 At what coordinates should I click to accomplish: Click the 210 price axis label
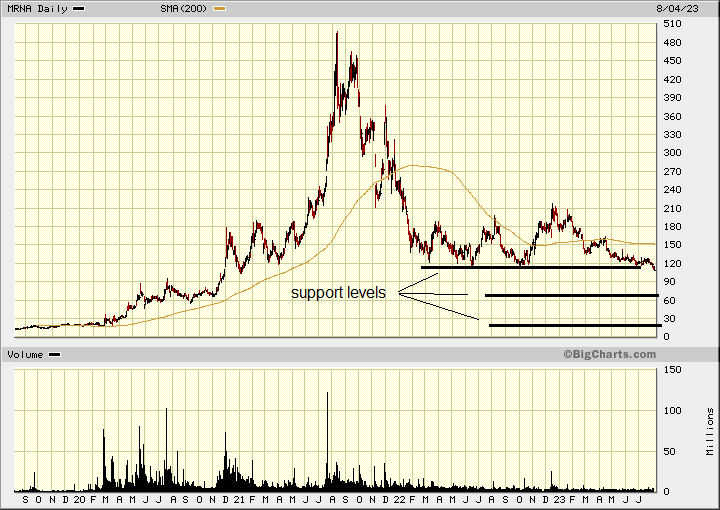(672, 208)
